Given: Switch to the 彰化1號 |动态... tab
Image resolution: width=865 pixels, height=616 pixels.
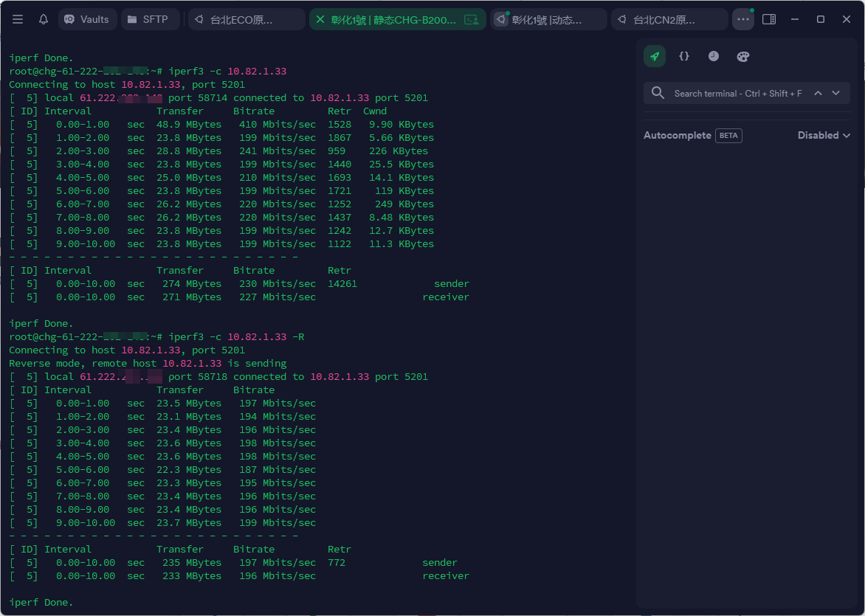Looking at the screenshot, I should [548, 19].
